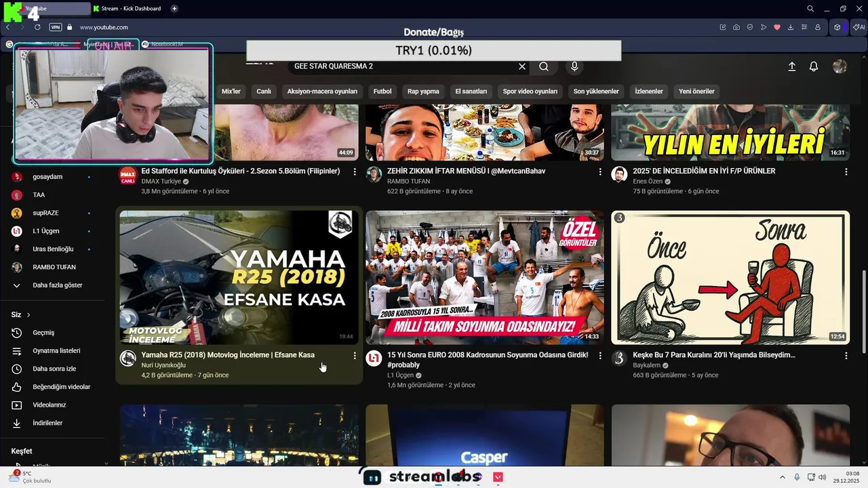
Task: Select the Son yüklenenler chip
Action: pyautogui.click(x=596, y=91)
